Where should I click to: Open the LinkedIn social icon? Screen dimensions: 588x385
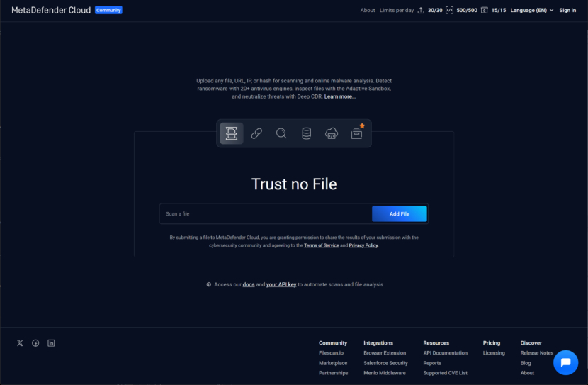(52, 343)
